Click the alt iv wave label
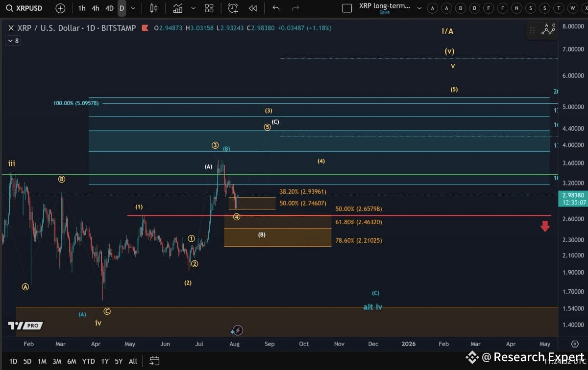The width and height of the screenshot is (588, 370). (373, 307)
